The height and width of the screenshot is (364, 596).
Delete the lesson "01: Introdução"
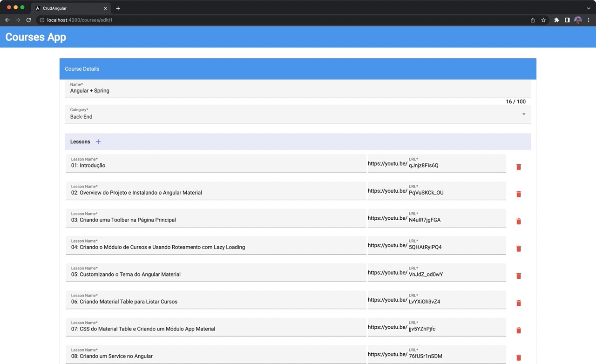(x=518, y=167)
